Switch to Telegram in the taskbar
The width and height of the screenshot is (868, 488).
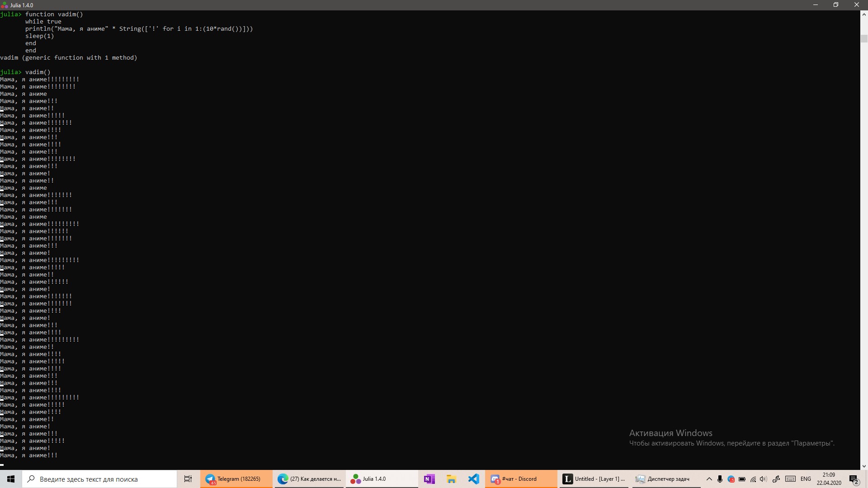click(x=236, y=479)
